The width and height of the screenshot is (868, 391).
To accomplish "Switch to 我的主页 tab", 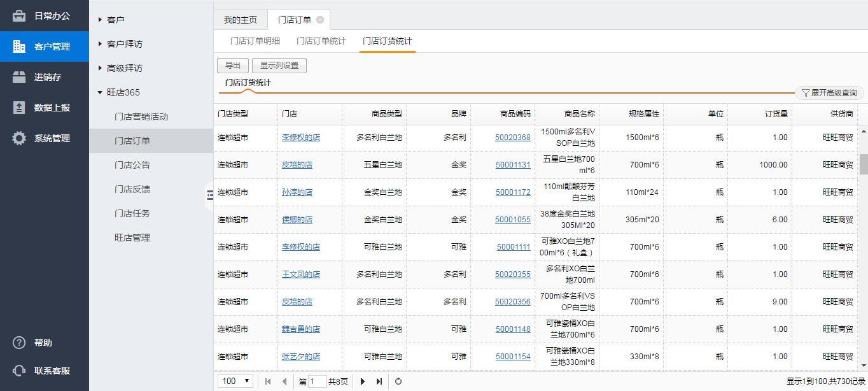I will pyautogui.click(x=240, y=20).
